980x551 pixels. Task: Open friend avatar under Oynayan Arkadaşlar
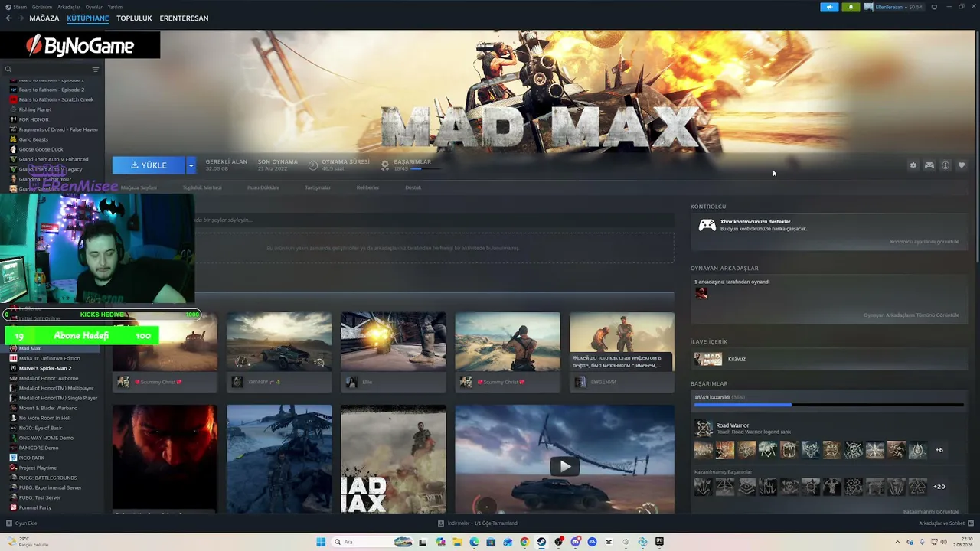pos(701,293)
